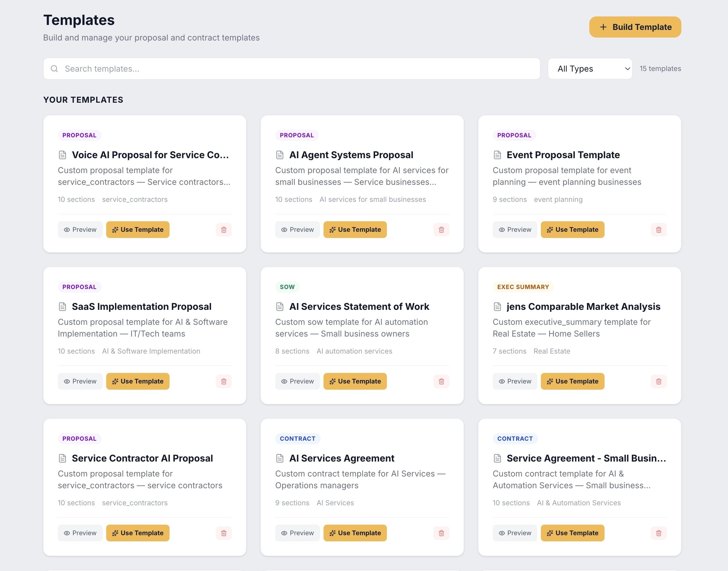The width and height of the screenshot is (728, 571).
Task: Use the AI Agent Systems Proposal template
Action: [x=355, y=230]
